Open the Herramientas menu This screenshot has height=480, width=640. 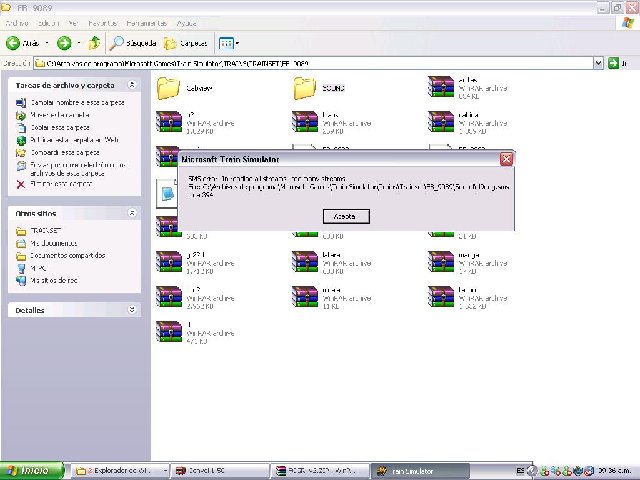pyautogui.click(x=146, y=21)
